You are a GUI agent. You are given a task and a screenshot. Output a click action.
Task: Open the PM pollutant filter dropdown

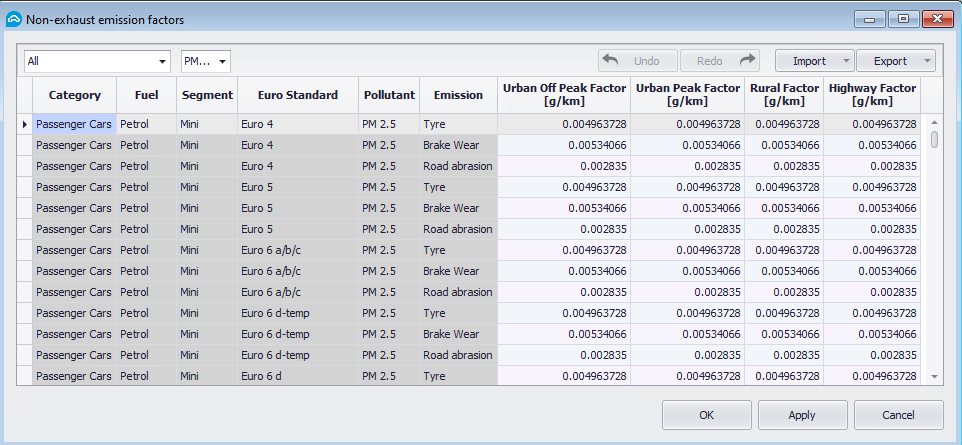pos(222,61)
